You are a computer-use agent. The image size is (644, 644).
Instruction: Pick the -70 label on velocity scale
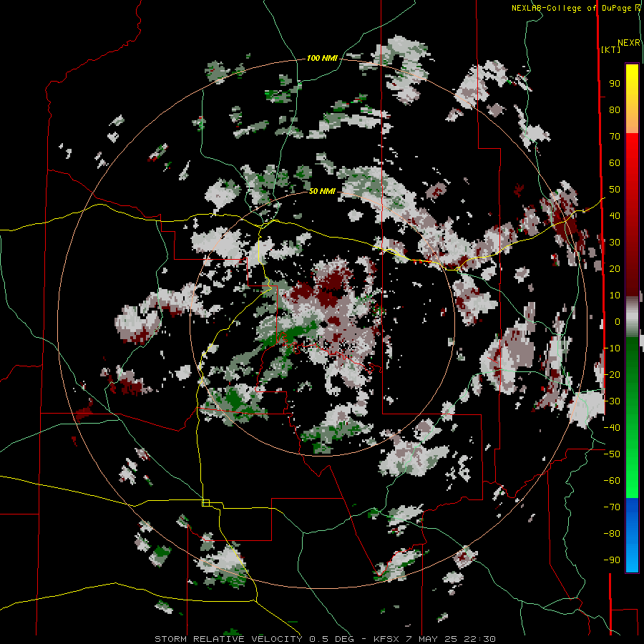612,507
